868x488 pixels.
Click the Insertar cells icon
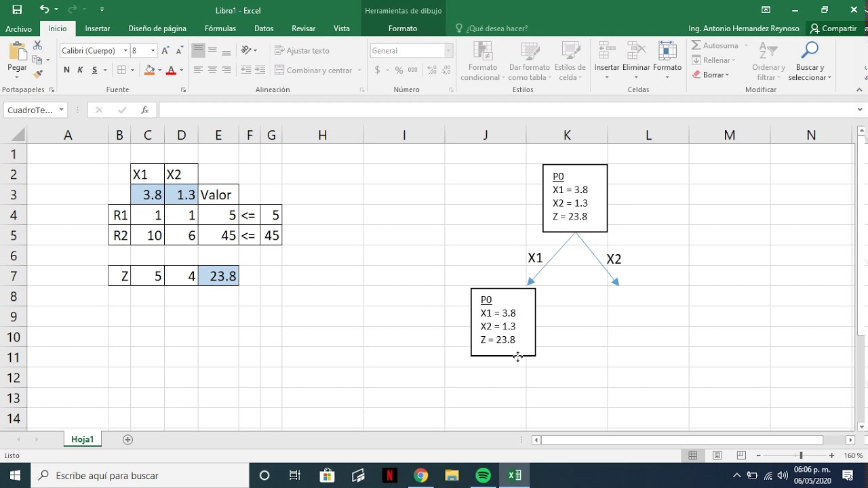[x=607, y=52]
